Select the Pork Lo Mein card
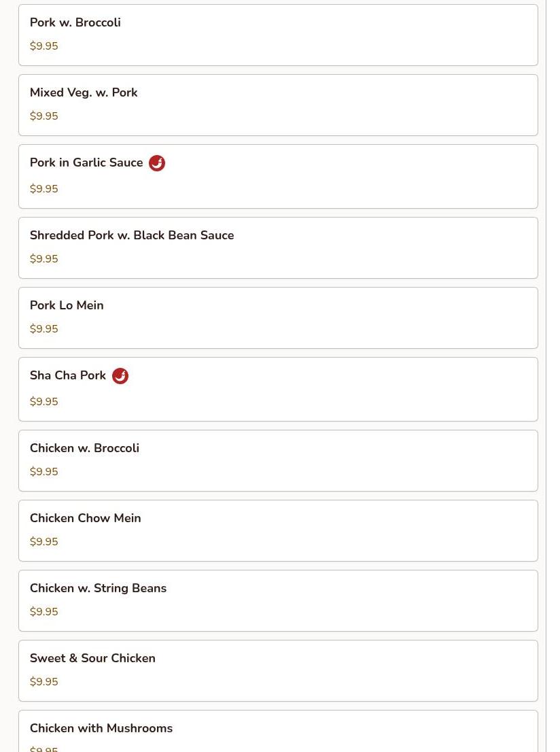 pos(278,318)
